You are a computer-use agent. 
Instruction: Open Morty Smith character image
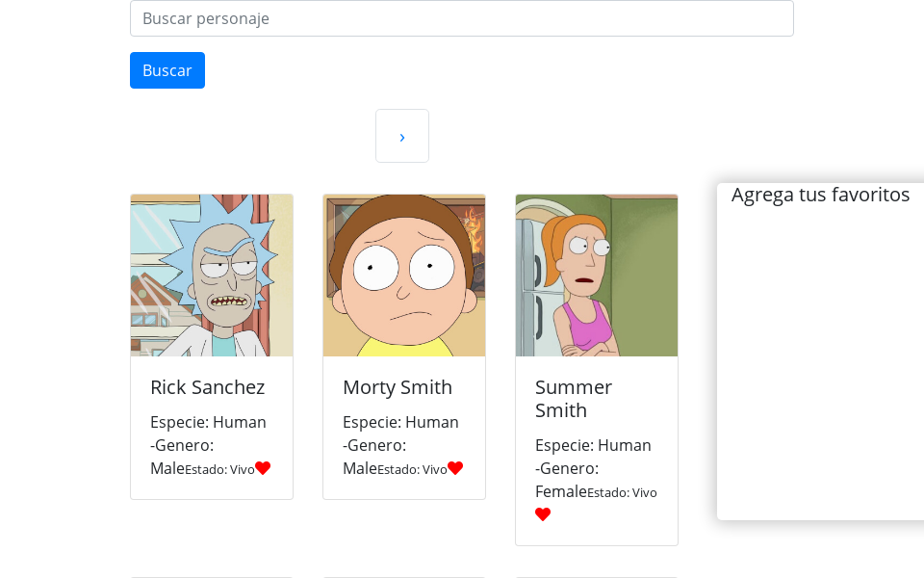(x=404, y=276)
